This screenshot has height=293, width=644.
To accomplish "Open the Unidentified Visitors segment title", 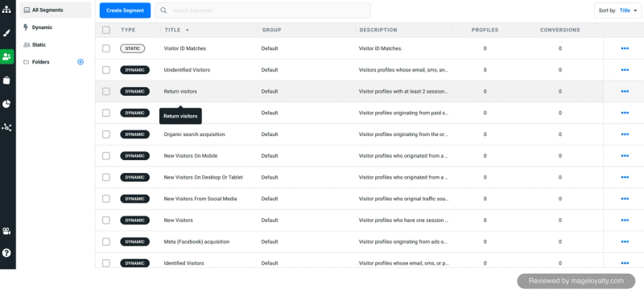I will [187, 70].
